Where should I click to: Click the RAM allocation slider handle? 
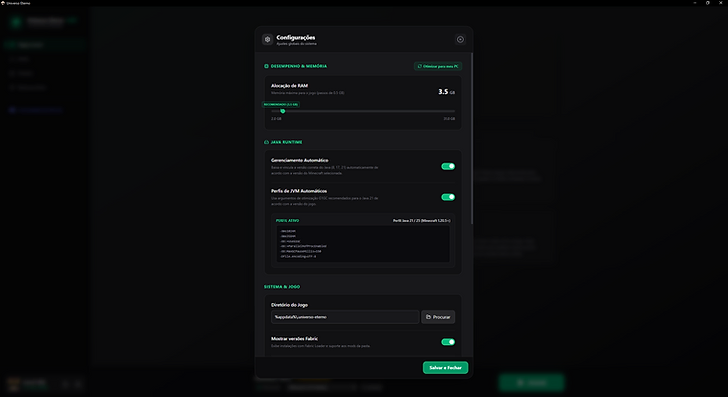click(283, 111)
